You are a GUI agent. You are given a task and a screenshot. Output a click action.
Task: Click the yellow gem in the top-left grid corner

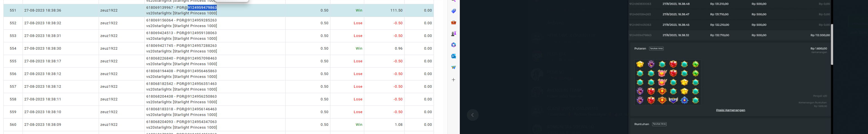640,64
